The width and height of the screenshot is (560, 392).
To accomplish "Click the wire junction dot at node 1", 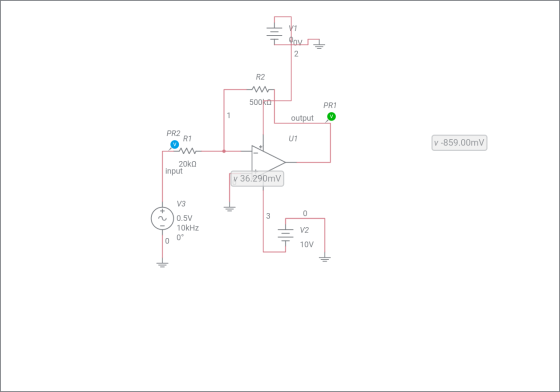I will tap(224, 151).
